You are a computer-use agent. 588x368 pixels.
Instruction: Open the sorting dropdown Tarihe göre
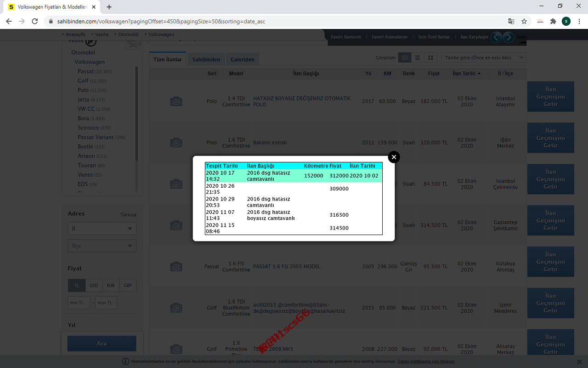(x=484, y=57)
